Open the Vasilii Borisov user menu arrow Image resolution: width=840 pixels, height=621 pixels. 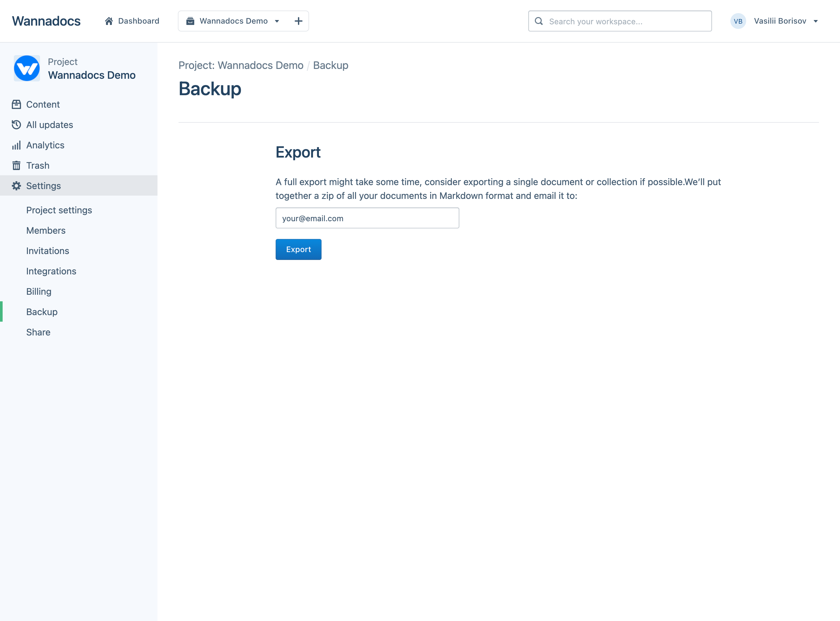coord(816,21)
